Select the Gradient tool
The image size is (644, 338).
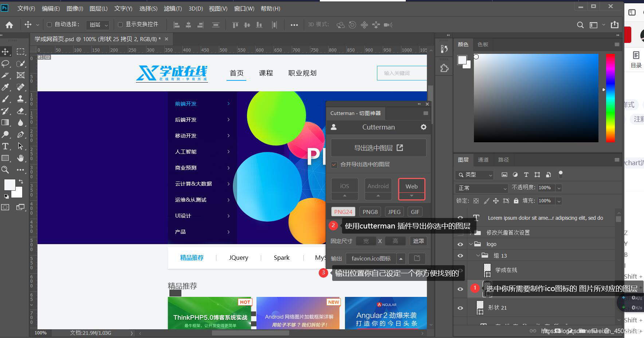pos(5,123)
